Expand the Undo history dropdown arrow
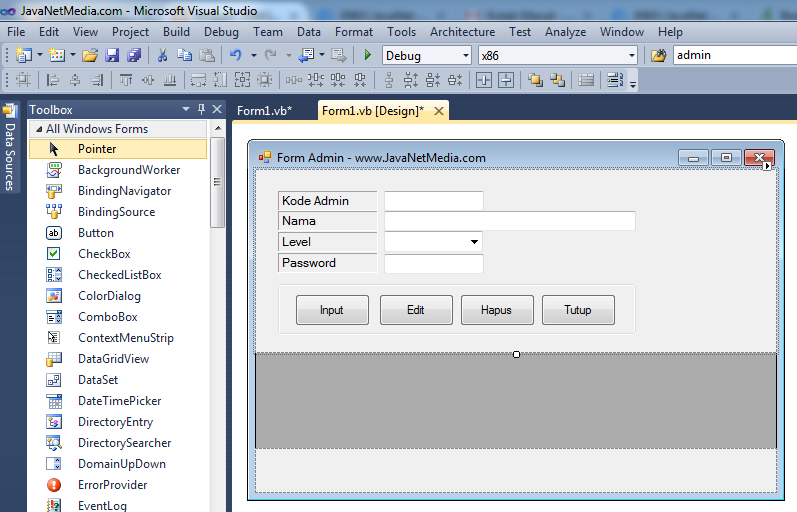The height and width of the screenshot is (512, 797). 253,55
